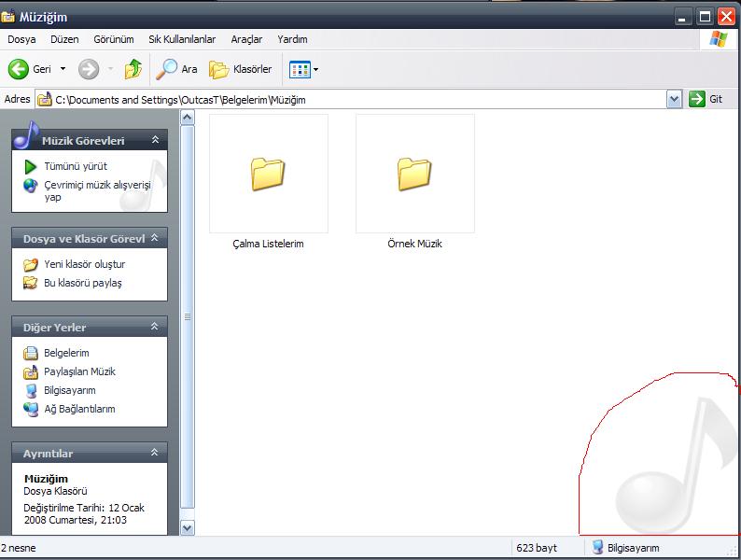Image resolution: width=741 pixels, height=560 pixels.
Task: Click the Yeni klasör oluştur link
Action: [85, 264]
